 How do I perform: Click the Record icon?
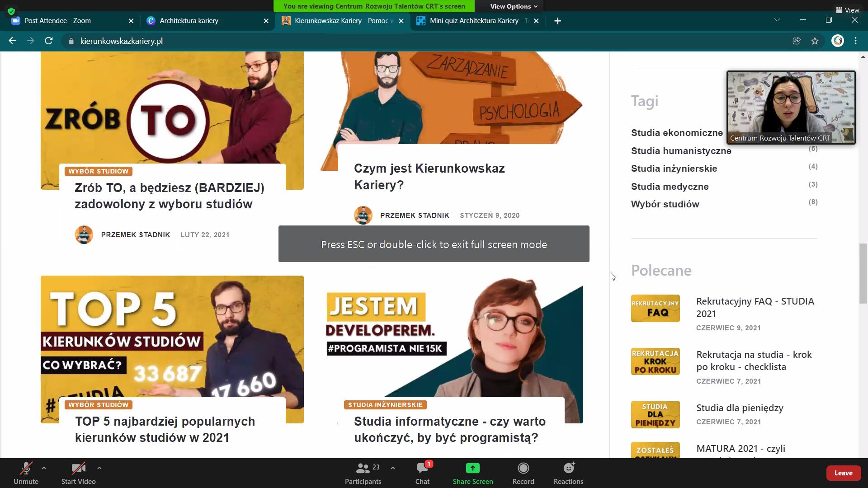pyautogui.click(x=523, y=469)
